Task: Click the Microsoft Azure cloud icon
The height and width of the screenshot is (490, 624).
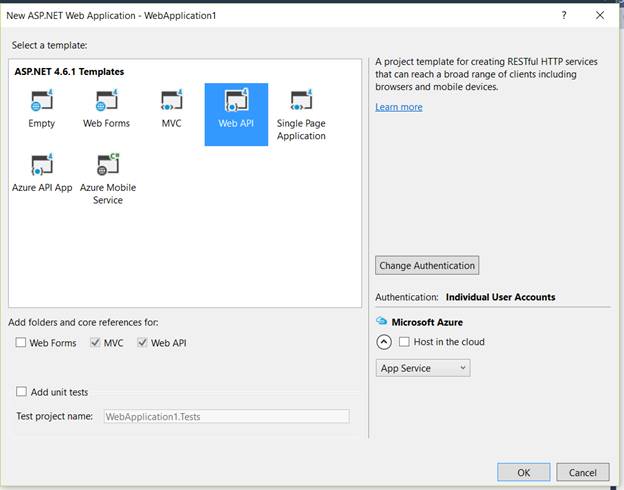Action: tap(381, 322)
